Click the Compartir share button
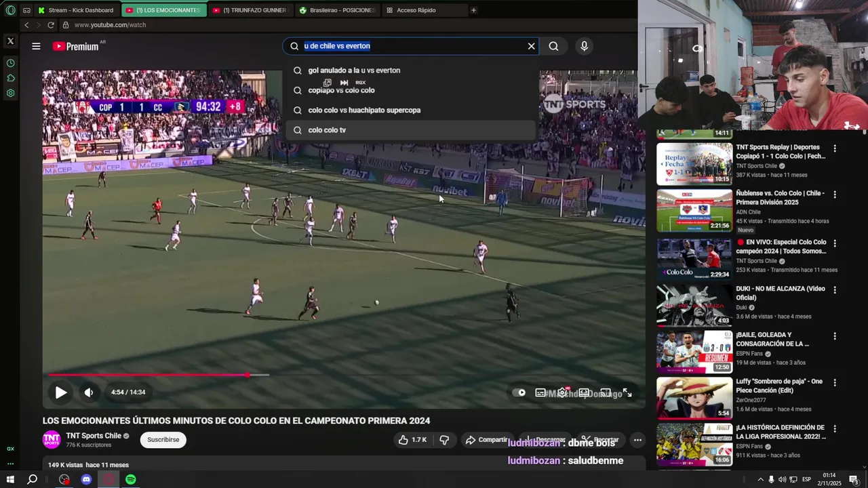The image size is (868, 488). 487,440
